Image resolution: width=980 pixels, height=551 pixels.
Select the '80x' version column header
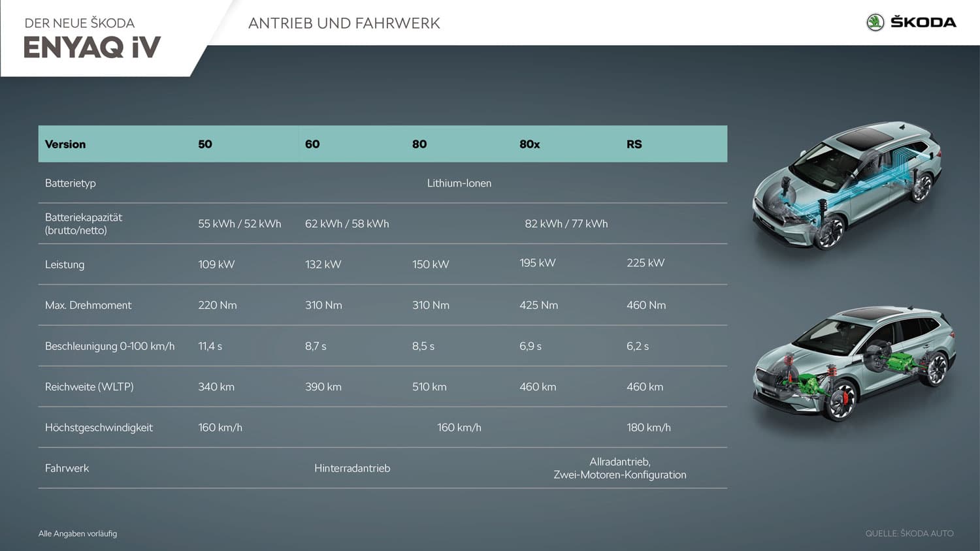(529, 144)
